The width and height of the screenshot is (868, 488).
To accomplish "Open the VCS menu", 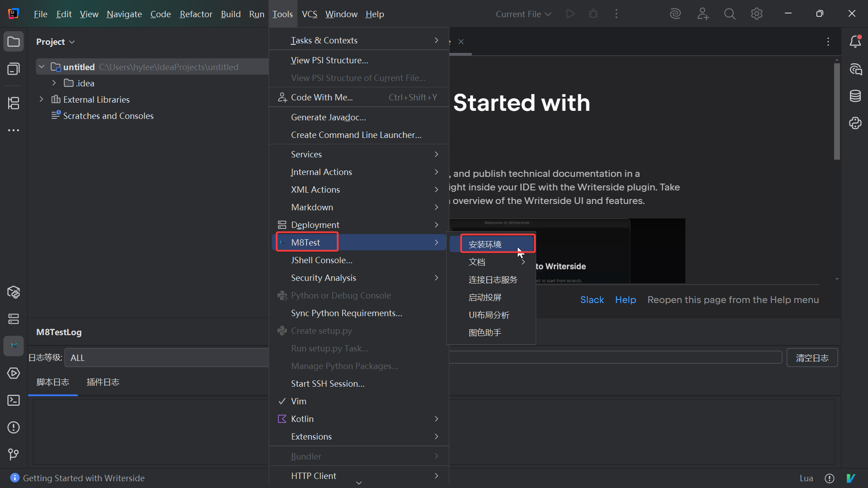I will click(309, 14).
